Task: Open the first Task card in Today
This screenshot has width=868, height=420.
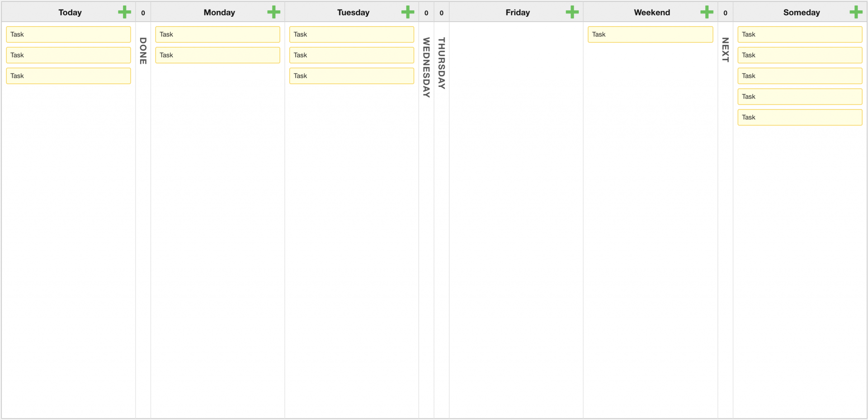Action: (x=68, y=34)
